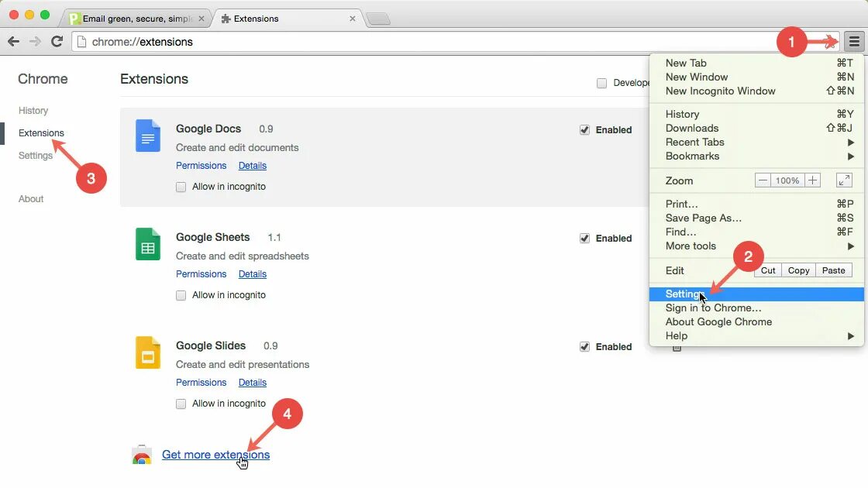Click the Google Docs extension icon

(148, 136)
